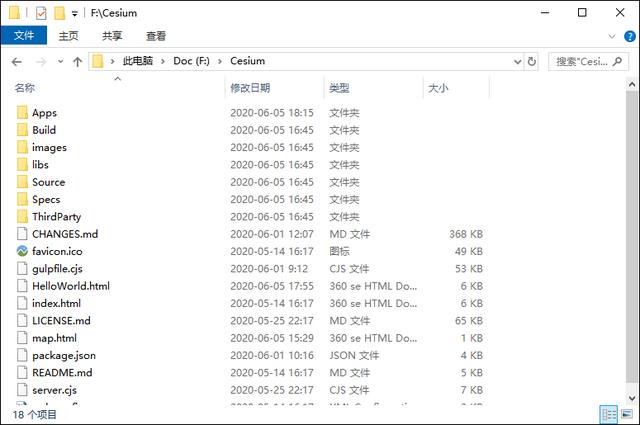Click the gulpfile.cjs file icon
The width and height of the screenshot is (640, 425).
(22, 268)
